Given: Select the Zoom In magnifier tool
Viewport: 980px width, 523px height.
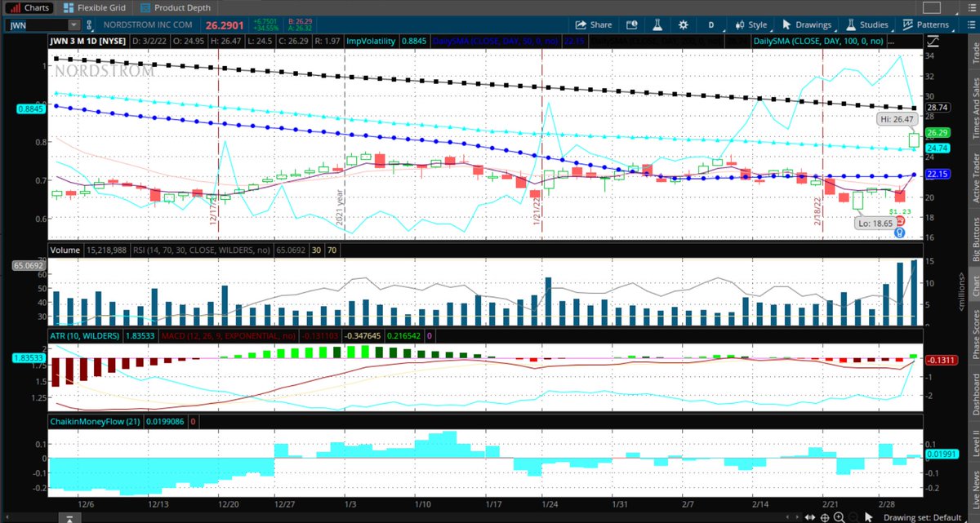Looking at the screenshot, I should [x=839, y=516].
